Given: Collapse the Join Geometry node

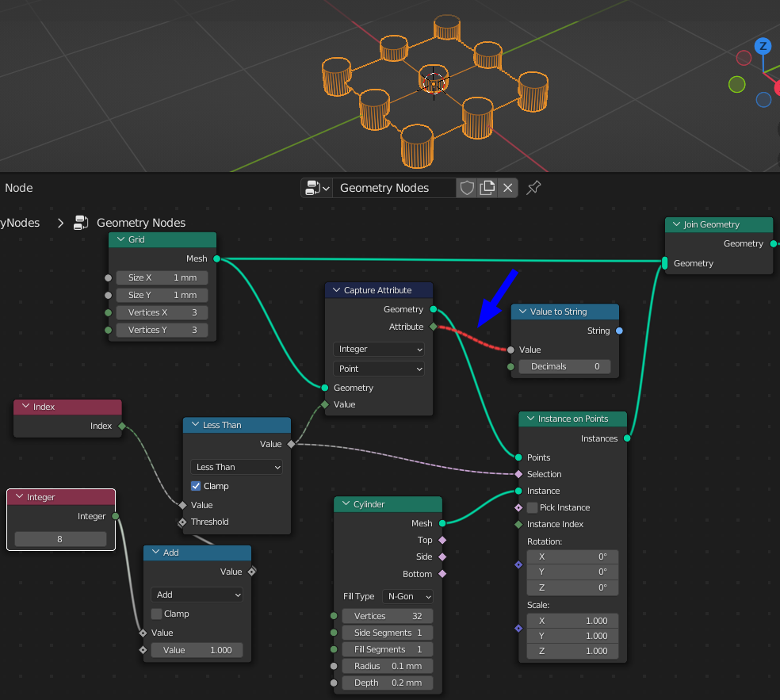Looking at the screenshot, I should (676, 224).
